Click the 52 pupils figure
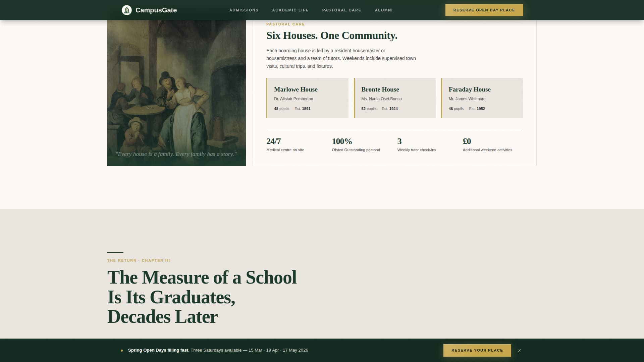 pyautogui.click(x=369, y=109)
